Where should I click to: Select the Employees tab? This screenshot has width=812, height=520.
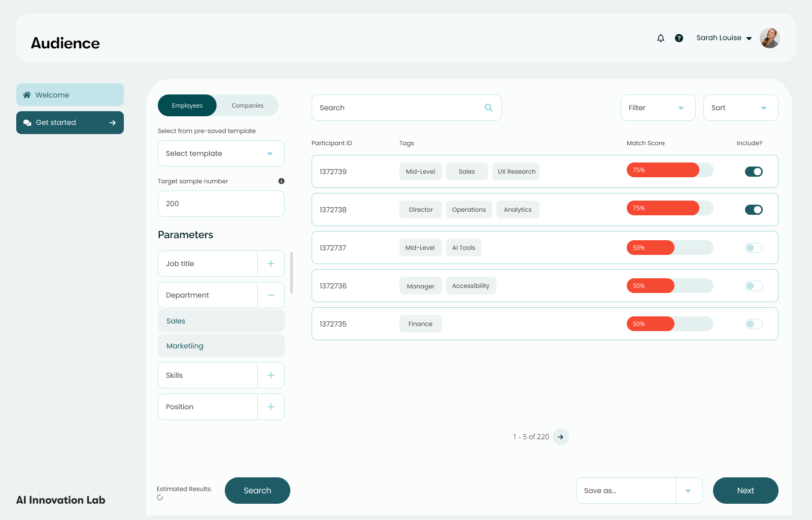[187, 105]
